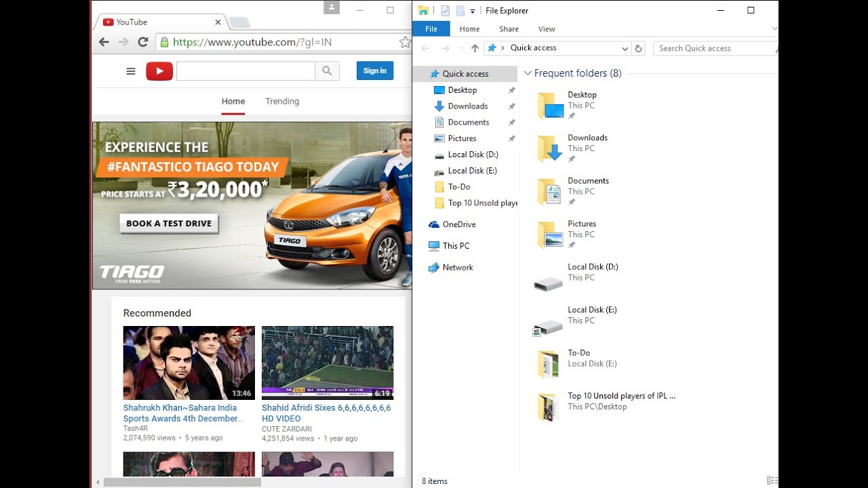The height and width of the screenshot is (488, 868).
Task: Switch to YouTube Trending tab
Action: 282,101
